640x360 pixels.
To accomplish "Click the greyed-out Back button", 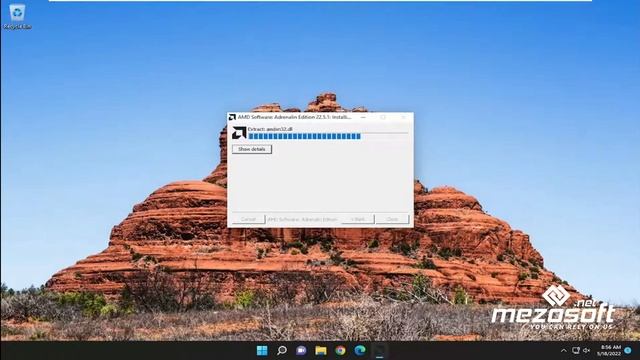I will (x=358, y=219).
